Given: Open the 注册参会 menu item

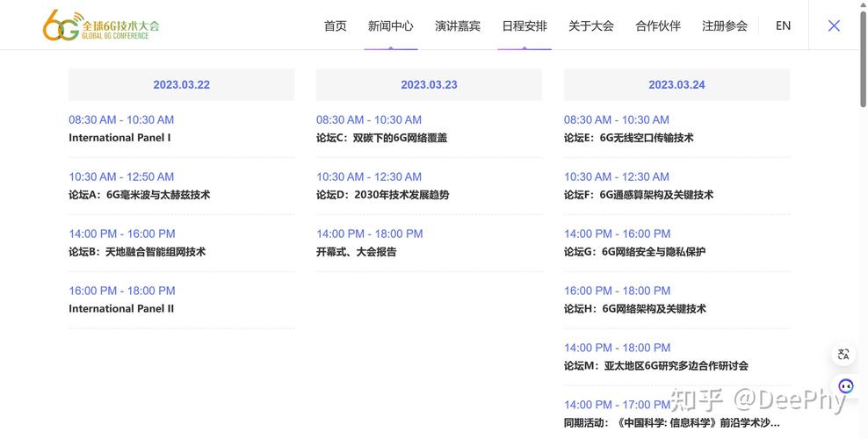Looking at the screenshot, I should tap(725, 25).
